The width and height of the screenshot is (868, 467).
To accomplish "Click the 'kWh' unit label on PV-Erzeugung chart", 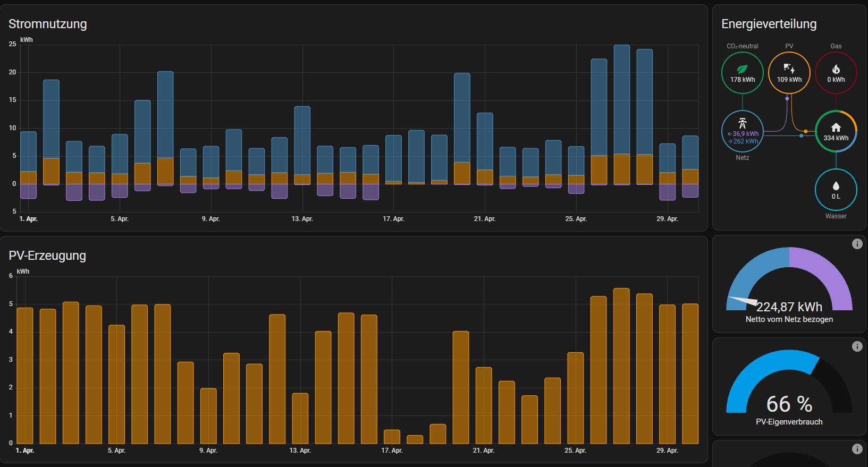I will 23,271.
